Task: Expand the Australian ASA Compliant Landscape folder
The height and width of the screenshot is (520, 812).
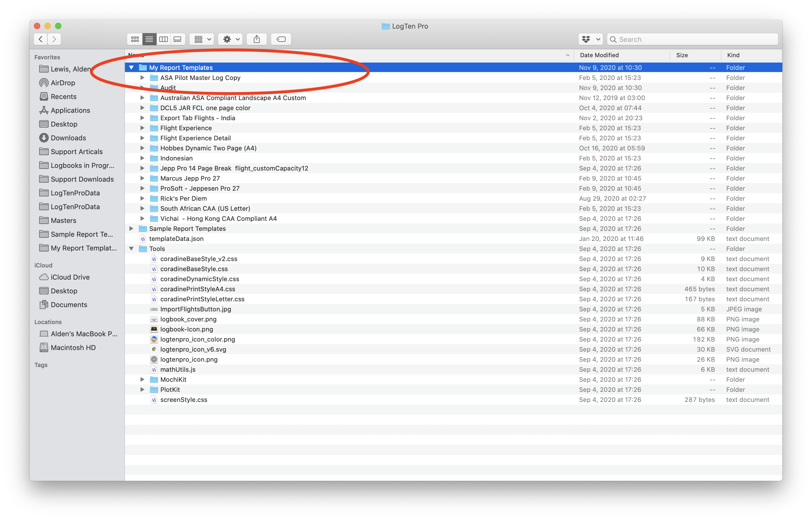Action: tap(142, 98)
